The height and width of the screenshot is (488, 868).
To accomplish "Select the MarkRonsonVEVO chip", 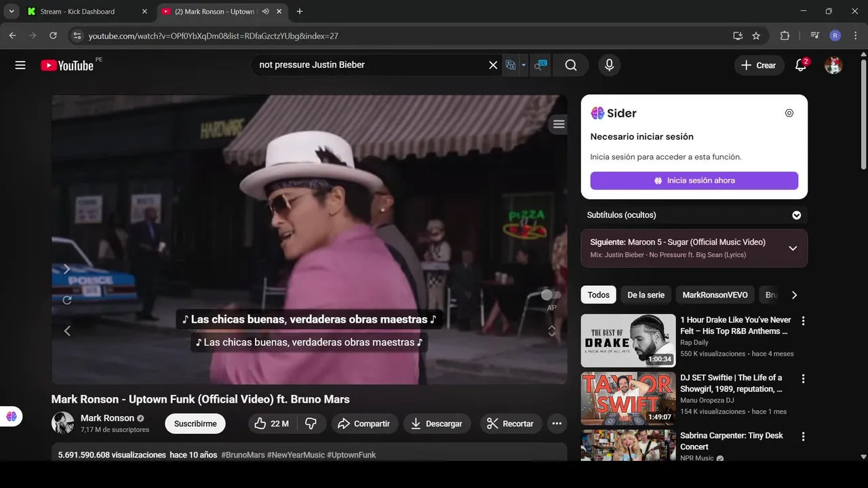I will pos(715,295).
